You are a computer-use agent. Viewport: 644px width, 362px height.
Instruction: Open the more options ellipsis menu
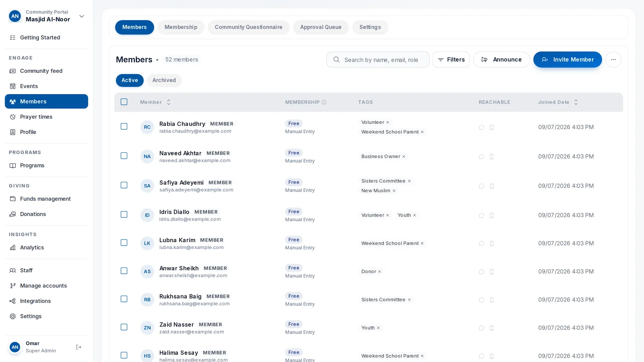coord(613,60)
